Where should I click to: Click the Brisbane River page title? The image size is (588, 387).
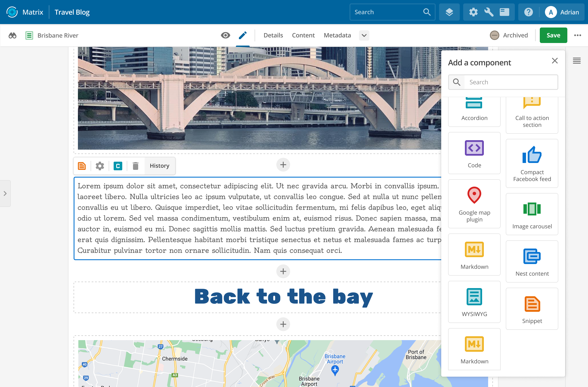tap(58, 35)
